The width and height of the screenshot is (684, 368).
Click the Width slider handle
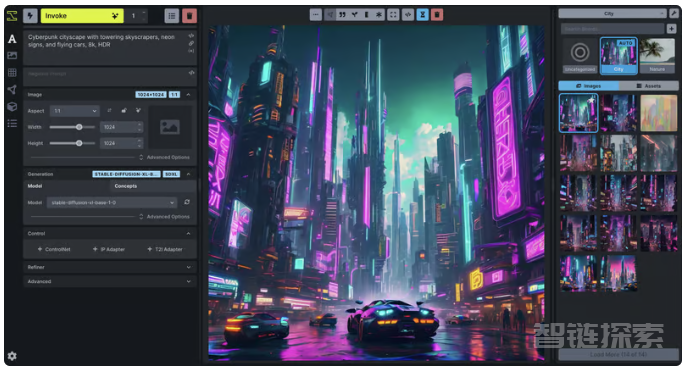pyautogui.click(x=79, y=127)
